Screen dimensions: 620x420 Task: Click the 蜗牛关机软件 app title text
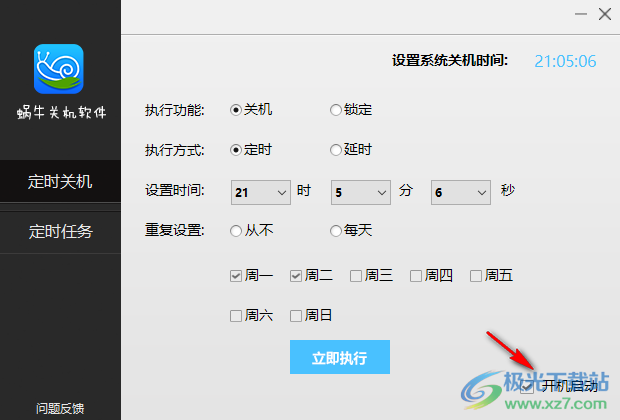coord(61,112)
